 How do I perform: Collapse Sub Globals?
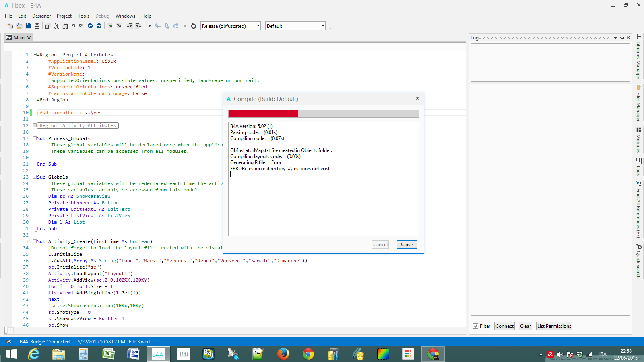pos(35,177)
